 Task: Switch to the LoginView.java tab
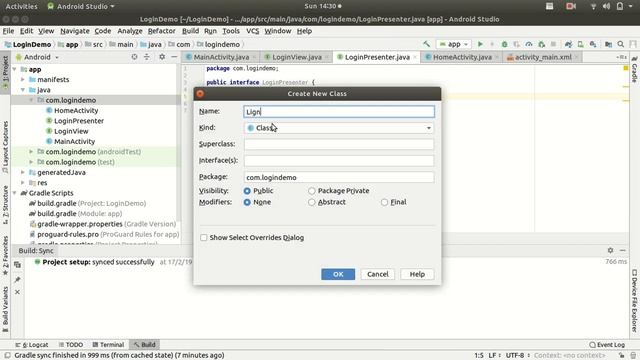[297, 57]
